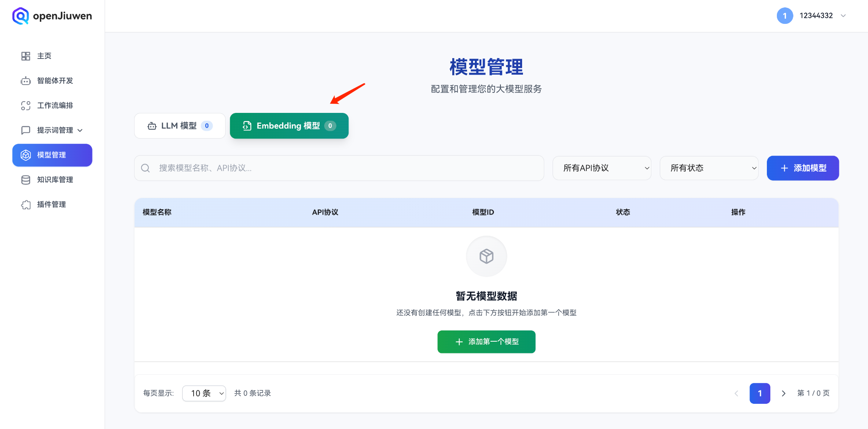Open the 主页 home sidebar item
Image resolution: width=868 pixels, height=429 pixels.
coord(52,56)
